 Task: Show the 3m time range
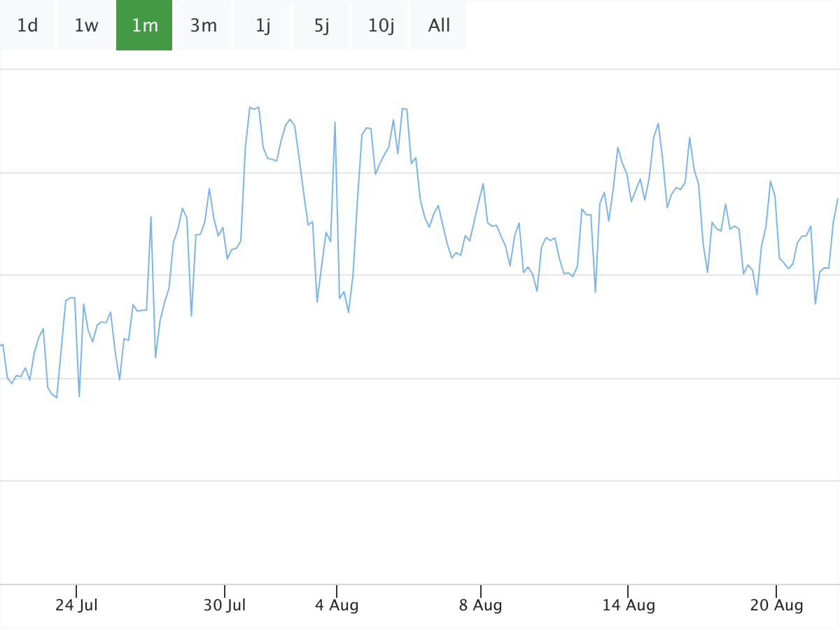click(x=203, y=26)
